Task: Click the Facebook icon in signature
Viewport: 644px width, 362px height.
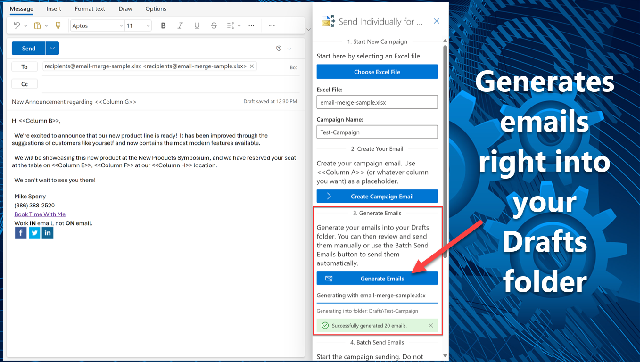Action: click(21, 233)
